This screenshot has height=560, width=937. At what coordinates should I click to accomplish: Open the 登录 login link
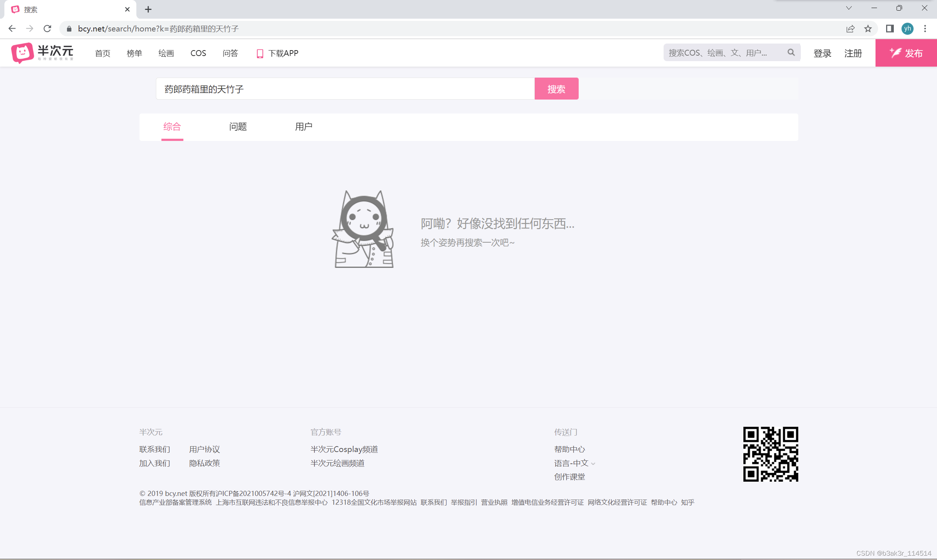tap(822, 53)
